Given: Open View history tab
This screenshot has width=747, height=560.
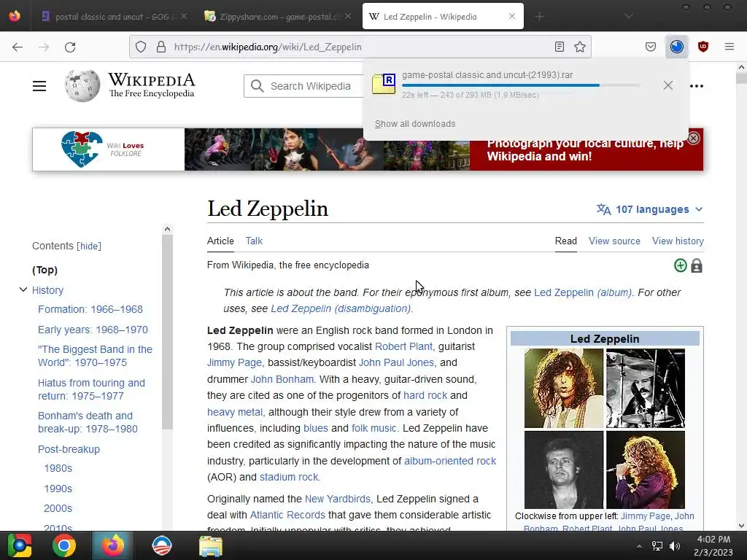Looking at the screenshot, I should click(678, 241).
